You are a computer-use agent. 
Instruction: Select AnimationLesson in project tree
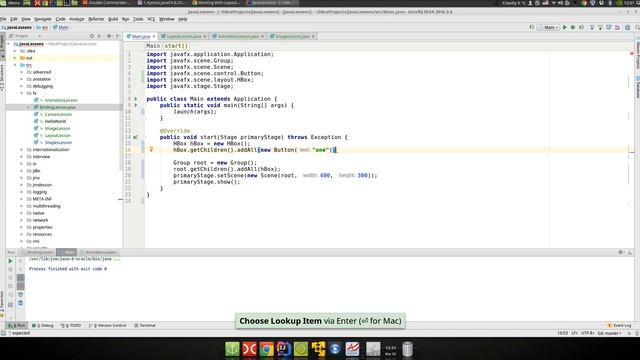coord(60,100)
